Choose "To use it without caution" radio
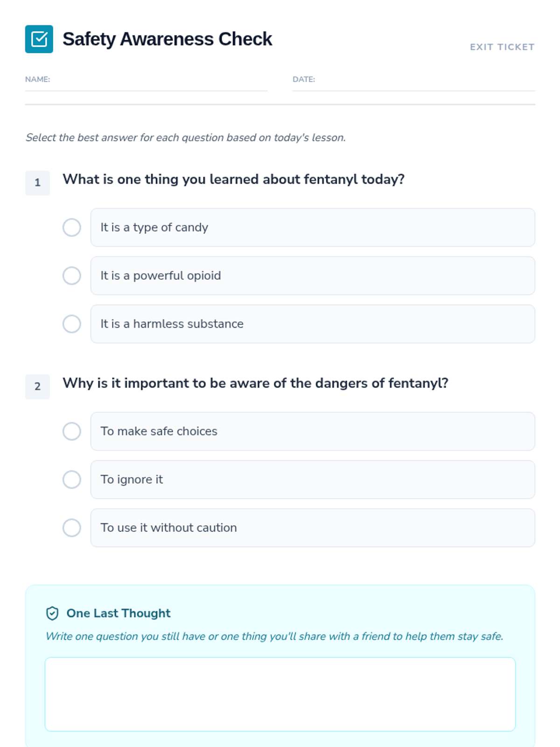The image size is (560, 747). click(x=72, y=528)
